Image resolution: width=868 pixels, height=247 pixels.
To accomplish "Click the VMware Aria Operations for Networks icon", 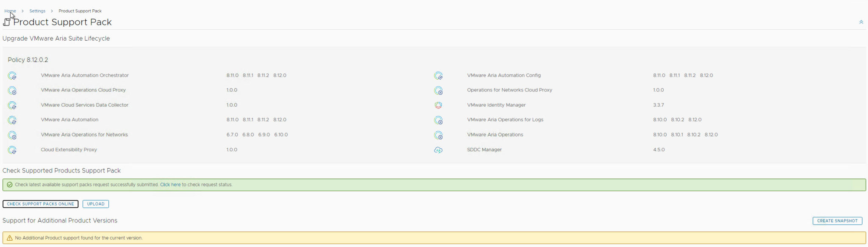I will point(12,135).
